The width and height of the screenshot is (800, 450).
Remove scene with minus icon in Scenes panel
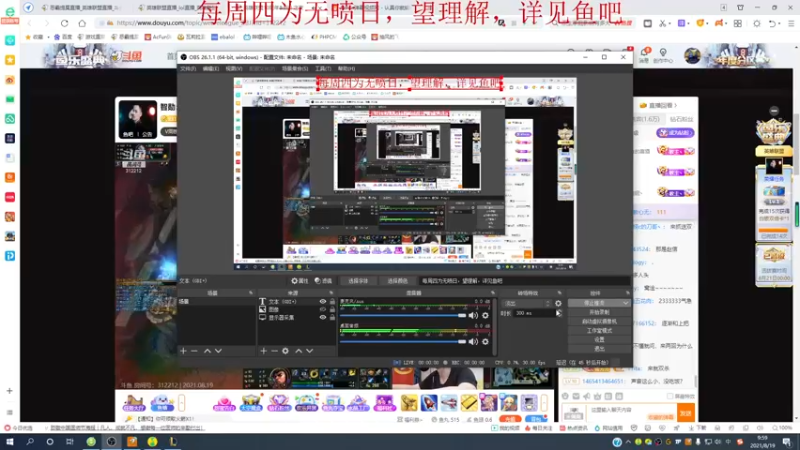coord(194,351)
